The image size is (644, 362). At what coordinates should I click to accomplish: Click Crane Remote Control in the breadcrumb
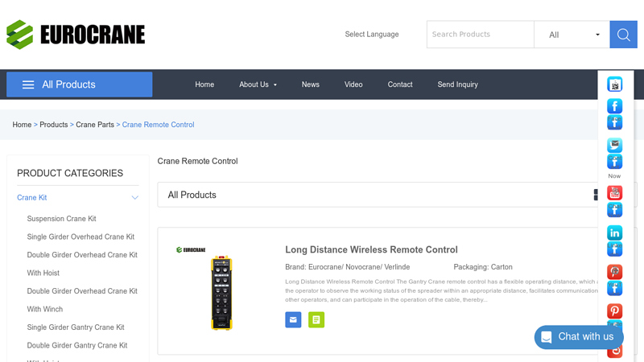[x=158, y=125]
